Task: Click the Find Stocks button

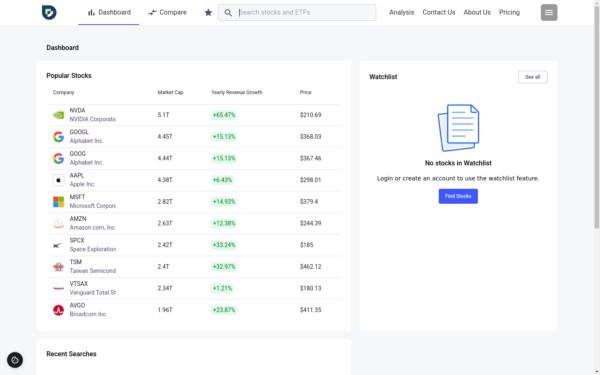Action: (x=458, y=196)
